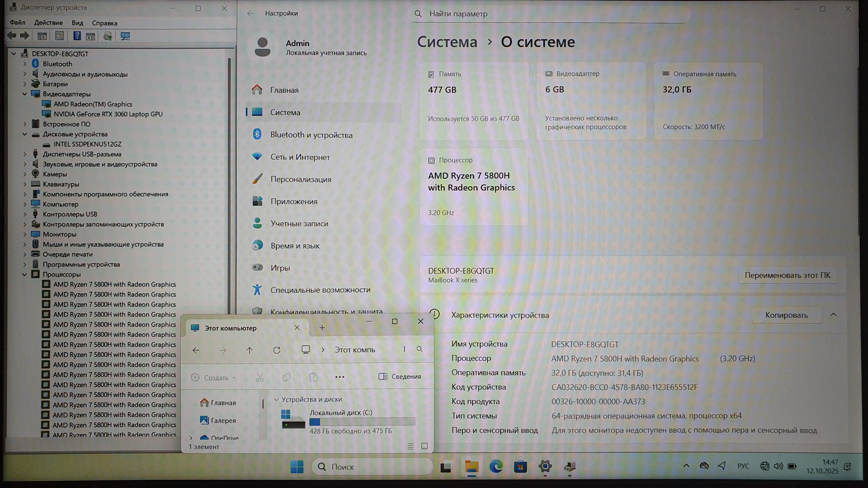Screen dimensions: 868x488
Task: Select Персонализация in Settings sidebar
Action: (x=301, y=179)
